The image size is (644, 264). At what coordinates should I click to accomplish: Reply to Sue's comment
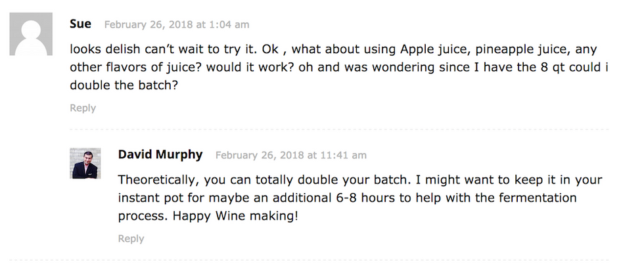(83, 108)
